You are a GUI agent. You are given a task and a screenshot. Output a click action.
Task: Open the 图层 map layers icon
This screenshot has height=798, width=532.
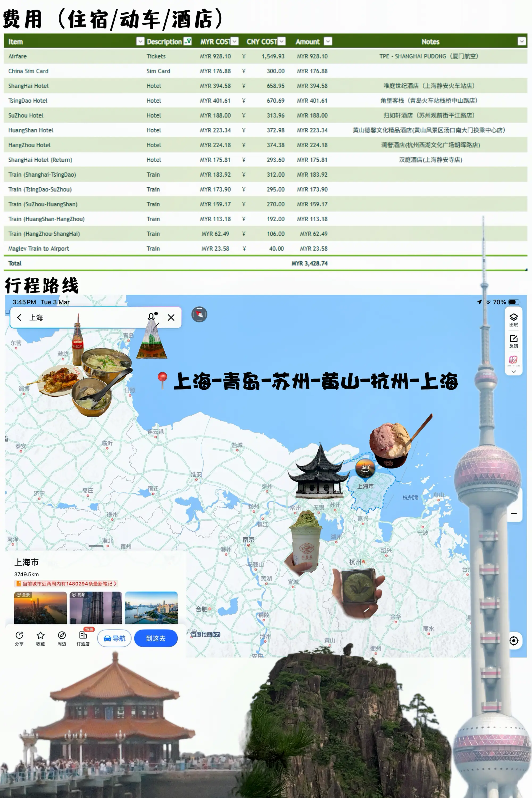click(513, 317)
